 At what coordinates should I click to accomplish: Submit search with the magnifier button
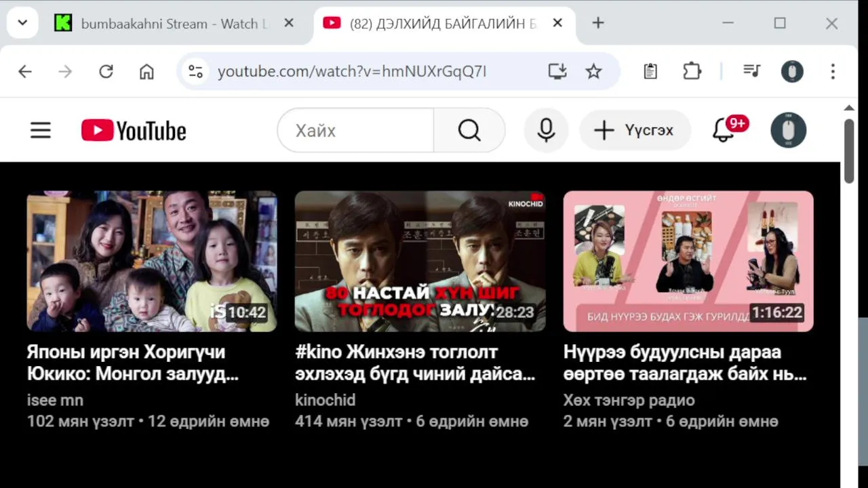(469, 130)
